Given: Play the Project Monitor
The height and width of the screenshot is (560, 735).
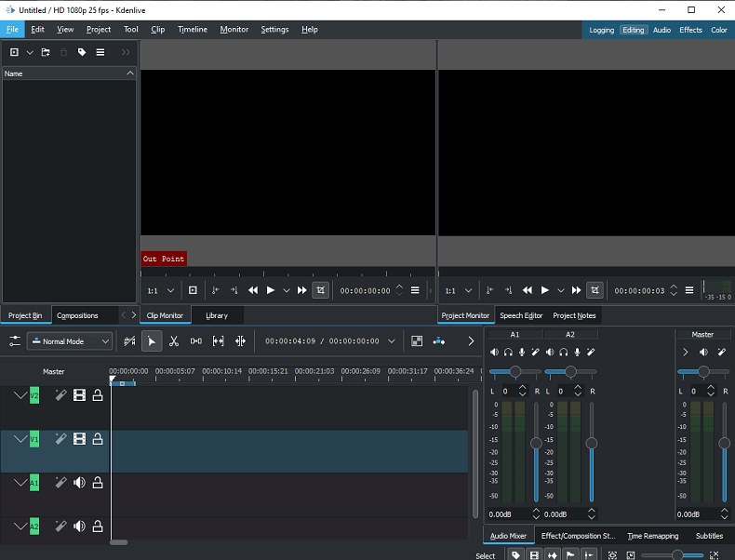Looking at the screenshot, I should (x=544, y=290).
